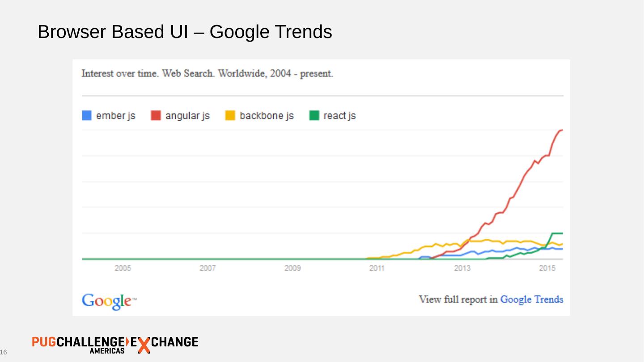Click the 2009 axis label
The image size is (644, 362).
[x=292, y=269]
